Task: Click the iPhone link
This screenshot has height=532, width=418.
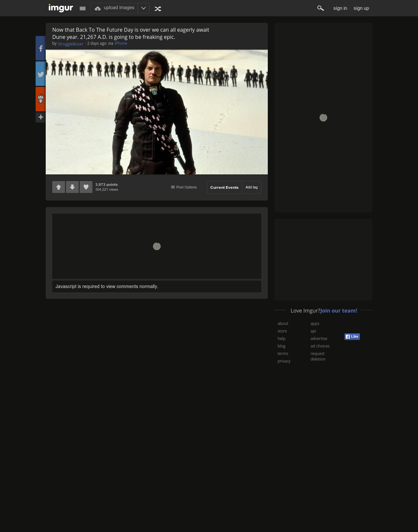Action: [x=121, y=43]
